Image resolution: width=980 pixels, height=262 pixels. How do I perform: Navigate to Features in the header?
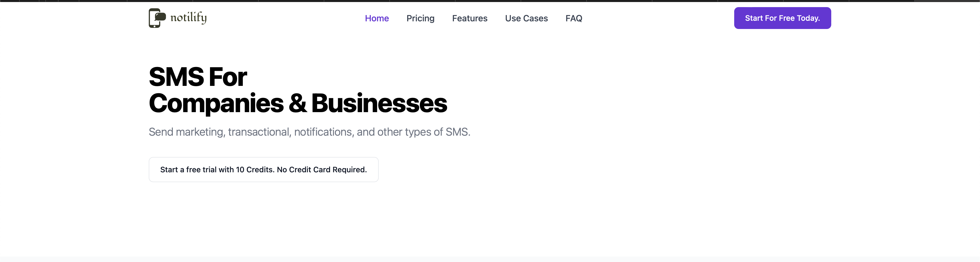[469, 18]
